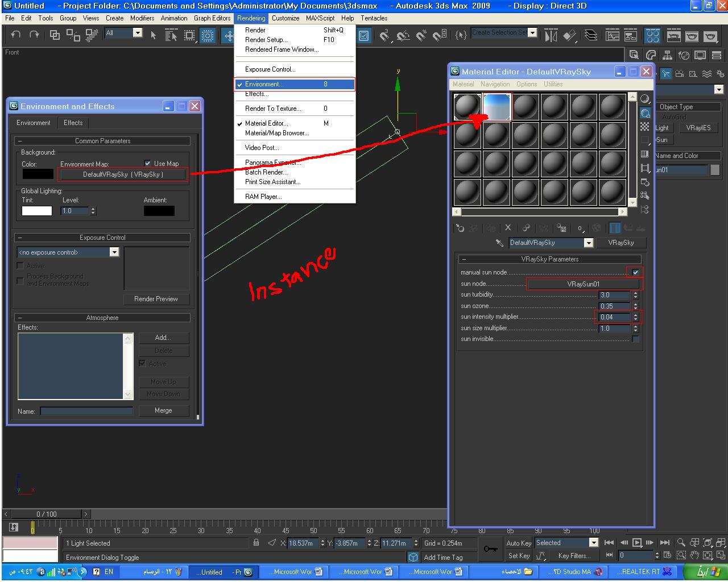Screen dimensions: 728x582
Task: Collapse VRaySky Parameters rollout
Action: tap(550, 259)
